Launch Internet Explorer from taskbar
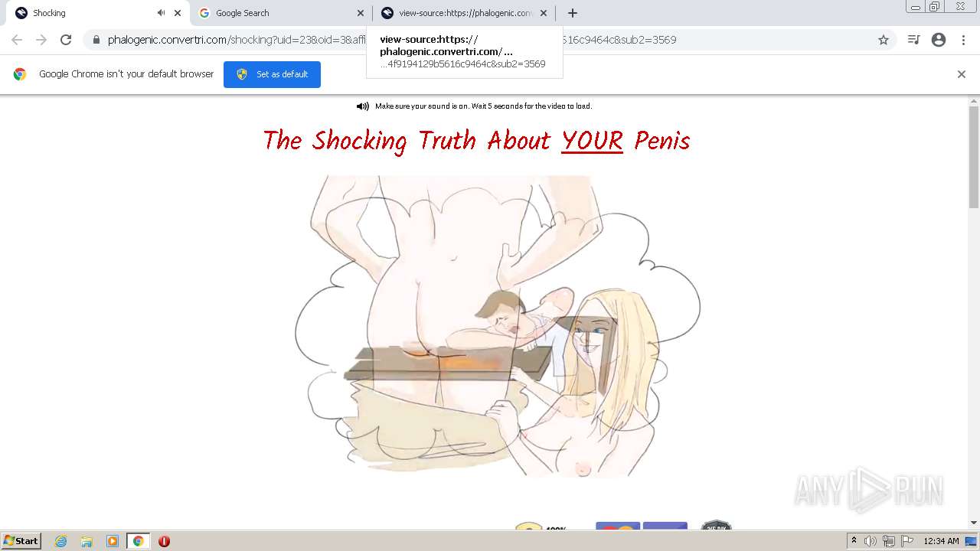Image resolution: width=980 pixels, height=551 pixels. click(x=61, y=541)
